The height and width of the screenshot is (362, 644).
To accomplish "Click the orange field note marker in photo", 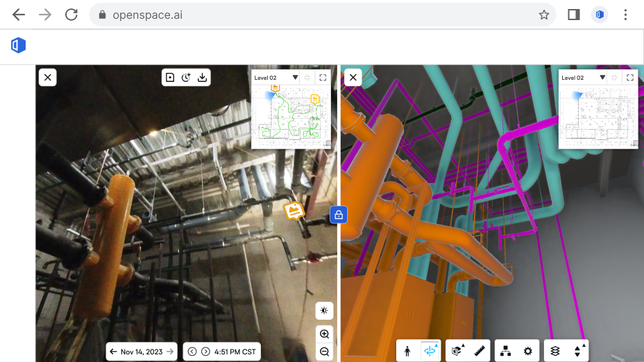I will pyautogui.click(x=295, y=210).
